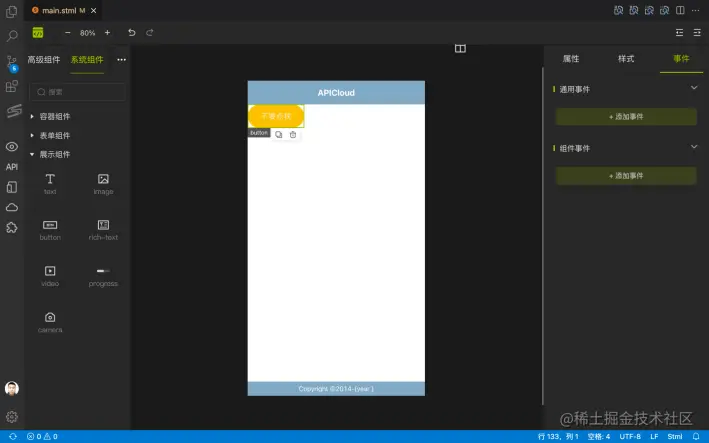Screen dimensions: 709x443
Task: Open the cloud icon in activity bar
Action: (x=12, y=207)
